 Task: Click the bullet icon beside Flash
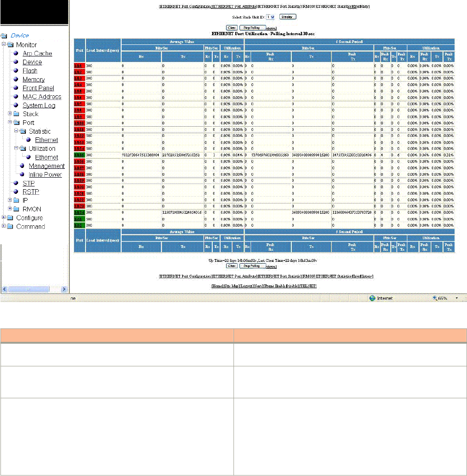click(x=16, y=70)
